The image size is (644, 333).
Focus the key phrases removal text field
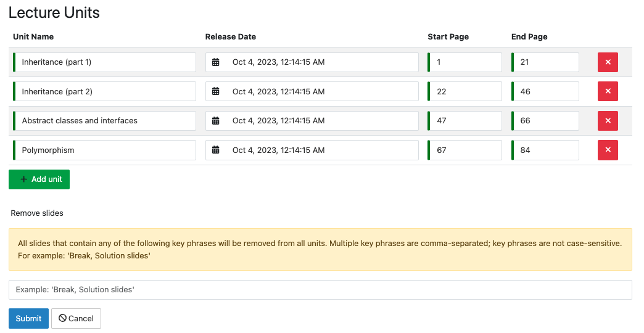[320, 290]
